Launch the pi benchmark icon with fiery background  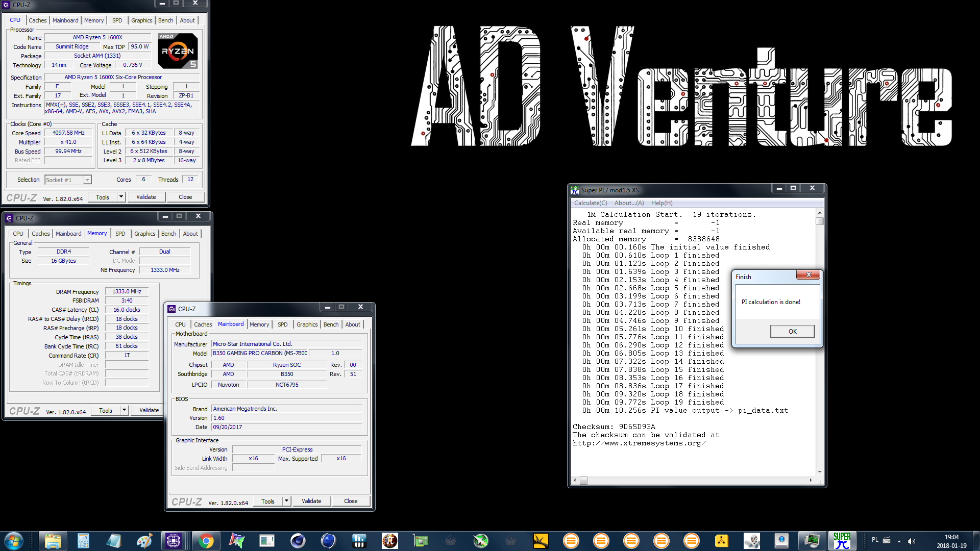point(390,541)
